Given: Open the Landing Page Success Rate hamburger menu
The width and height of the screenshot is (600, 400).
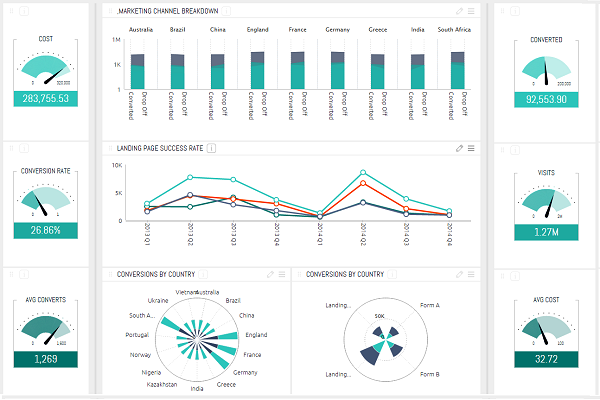Looking at the screenshot, I should (471, 148).
